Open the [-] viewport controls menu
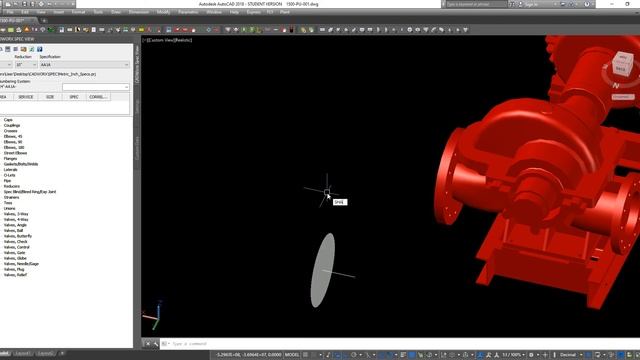 coord(144,40)
